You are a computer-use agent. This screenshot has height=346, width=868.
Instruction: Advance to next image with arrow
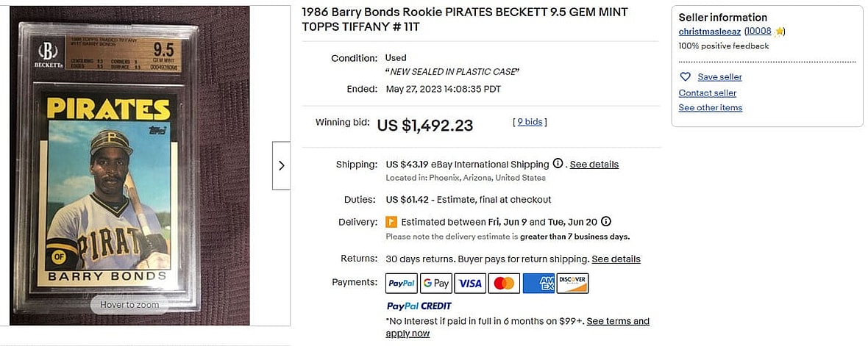[x=281, y=165]
